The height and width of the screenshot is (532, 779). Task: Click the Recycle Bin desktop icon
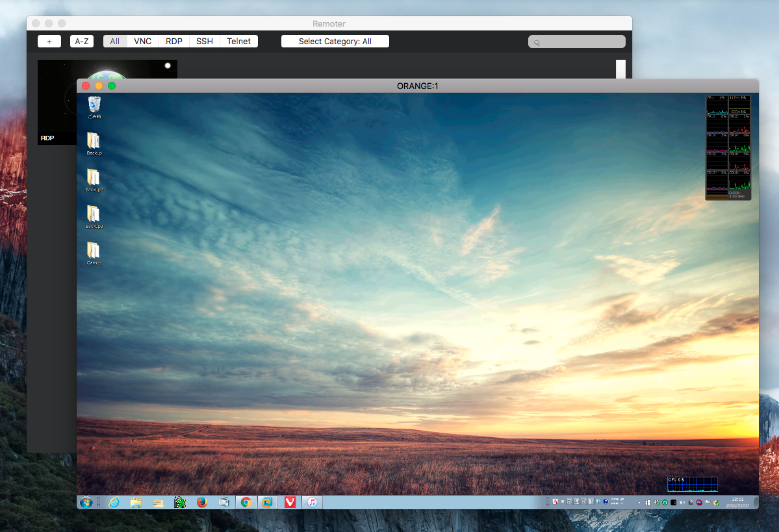point(94,107)
